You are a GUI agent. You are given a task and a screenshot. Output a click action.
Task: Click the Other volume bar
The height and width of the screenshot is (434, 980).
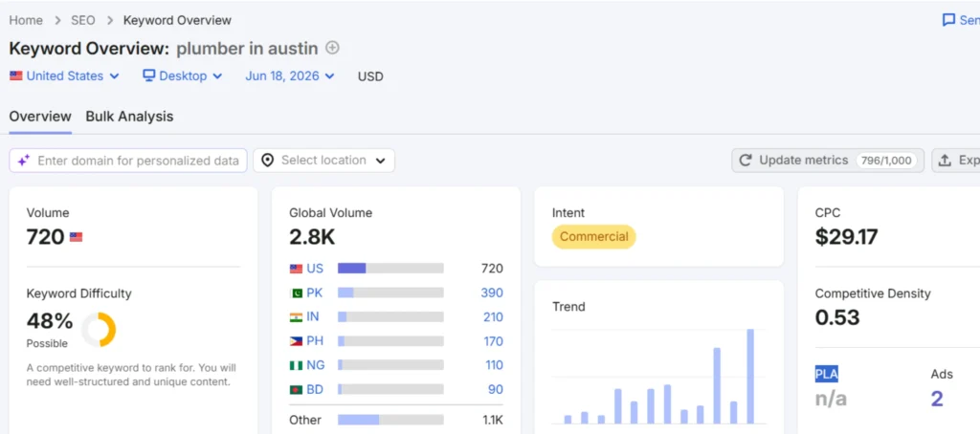point(390,420)
